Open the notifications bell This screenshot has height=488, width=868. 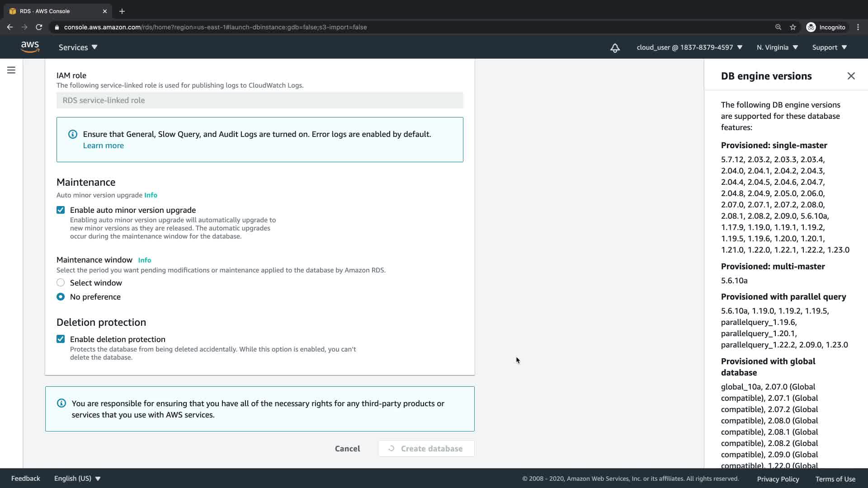pyautogui.click(x=615, y=47)
